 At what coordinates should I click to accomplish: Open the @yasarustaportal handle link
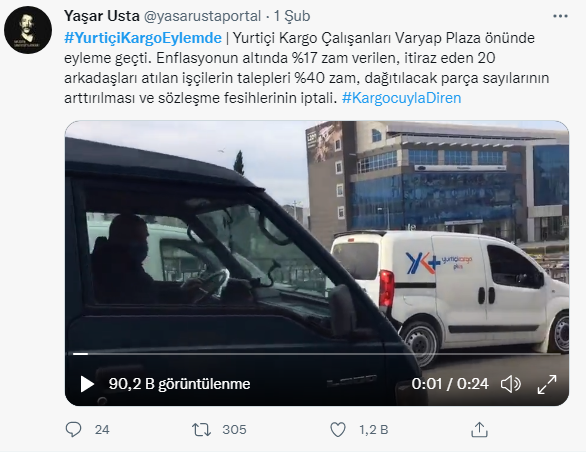coord(202,16)
